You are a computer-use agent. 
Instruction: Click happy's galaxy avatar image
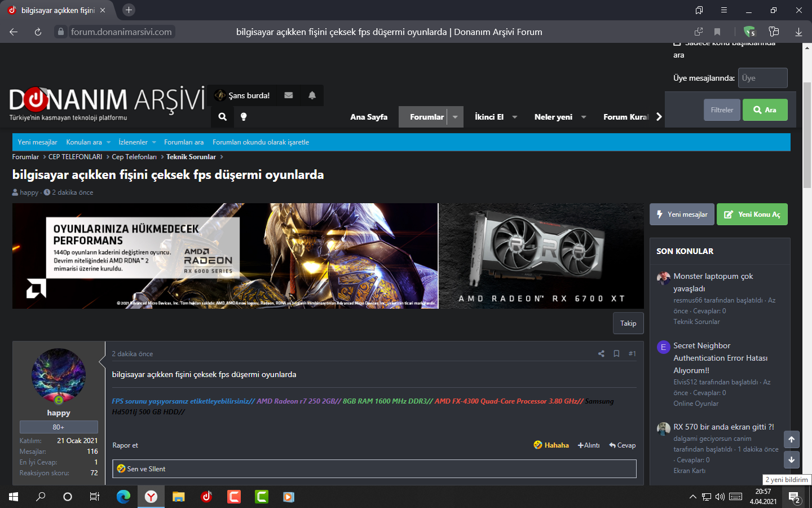click(59, 375)
